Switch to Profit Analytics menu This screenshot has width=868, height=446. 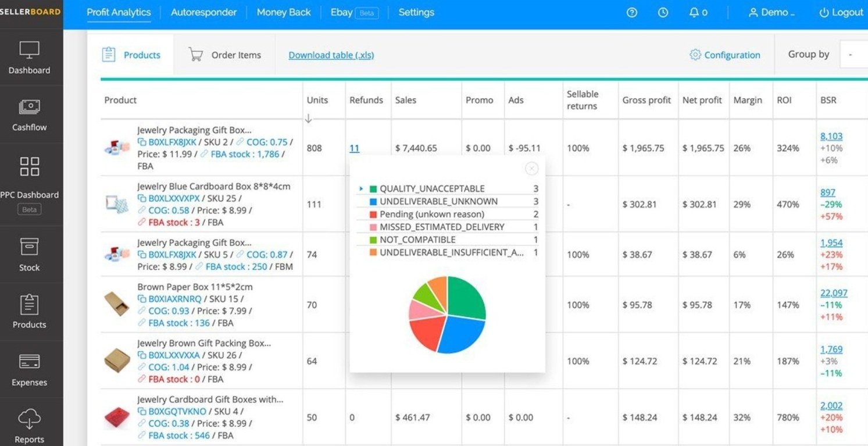[119, 12]
